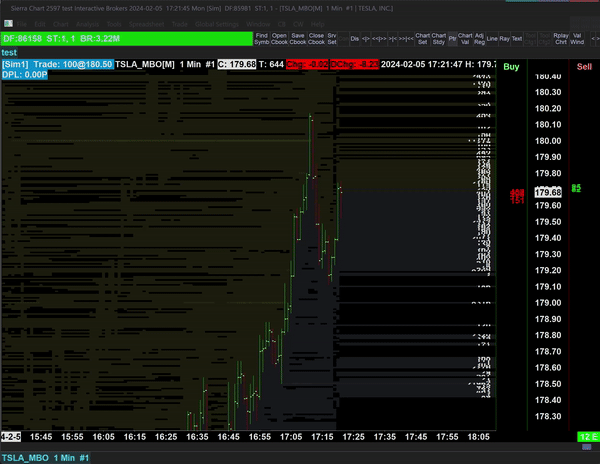The width and height of the screenshot is (600, 464).
Task: Click the 178.50 price scale label
Action: [x=548, y=384]
